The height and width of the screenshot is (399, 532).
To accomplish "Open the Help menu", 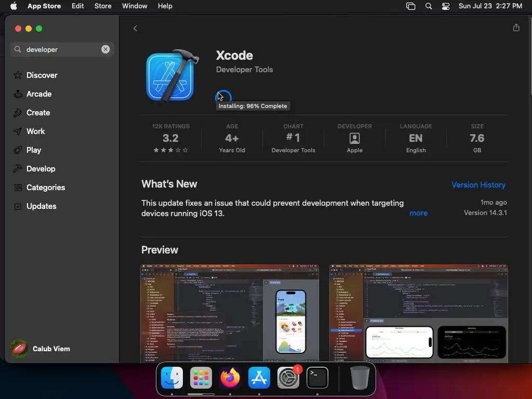I will 165,6.
